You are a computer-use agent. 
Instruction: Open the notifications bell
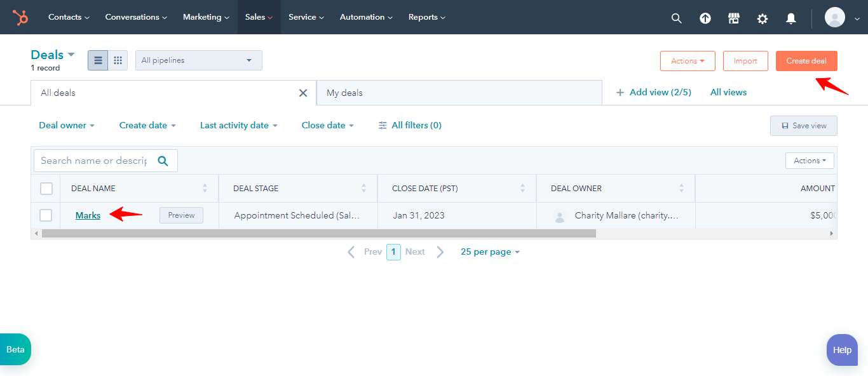(x=791, y=18)
